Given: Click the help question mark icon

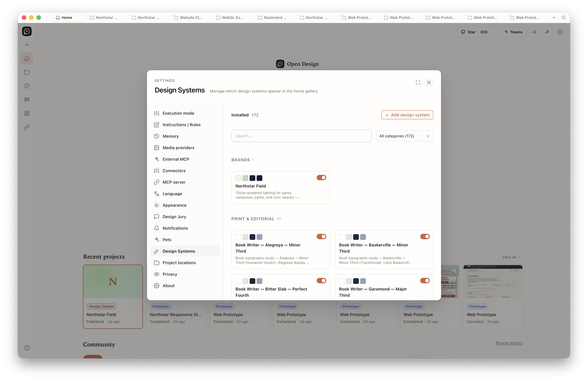Looking at the screenshot, I should pos(27,348).
